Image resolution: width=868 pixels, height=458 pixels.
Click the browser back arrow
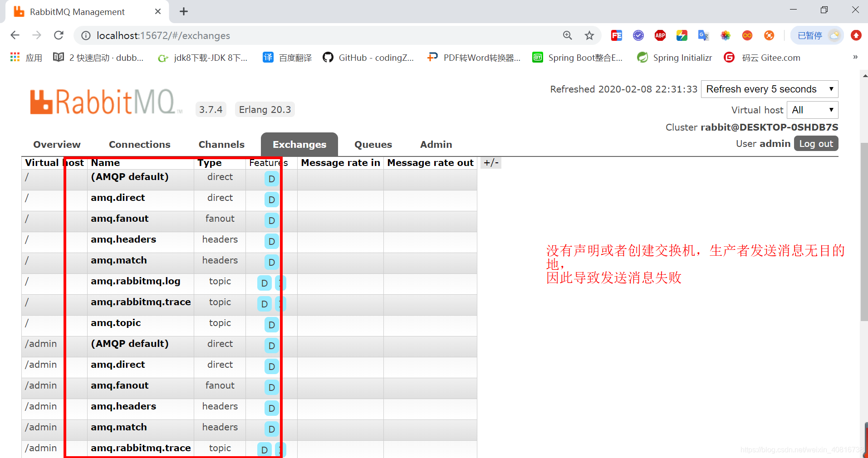tap(15, 35)
